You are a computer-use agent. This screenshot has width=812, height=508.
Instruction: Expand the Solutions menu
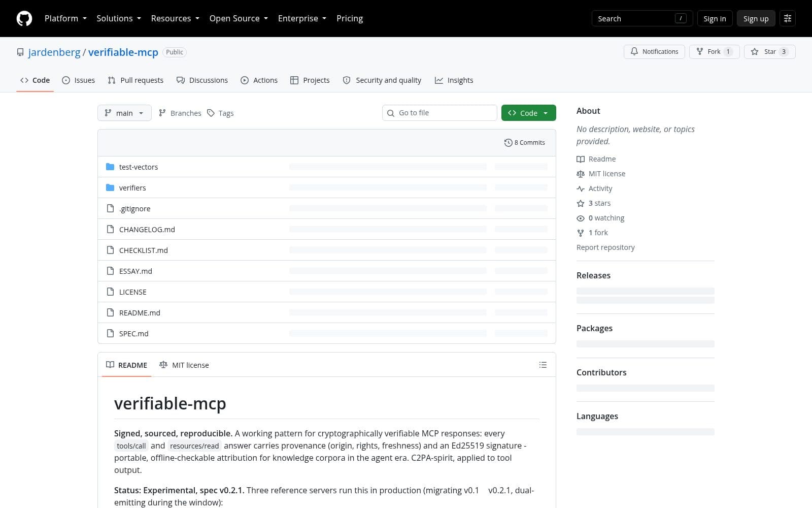coord(119,18)
